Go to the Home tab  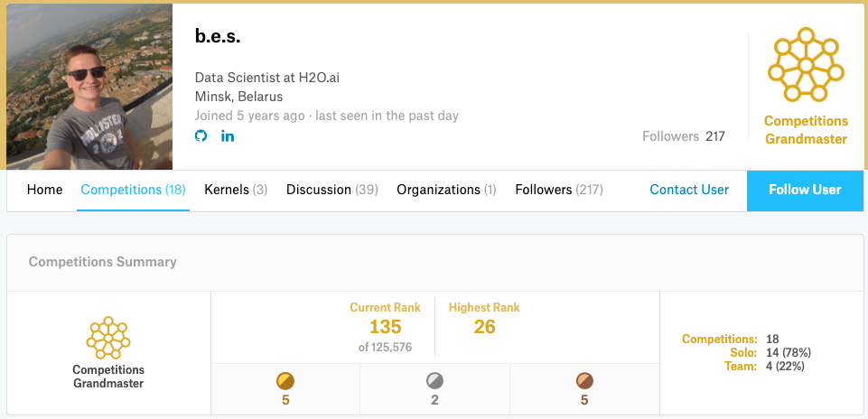pyautogui.click(x=45, y=190)
